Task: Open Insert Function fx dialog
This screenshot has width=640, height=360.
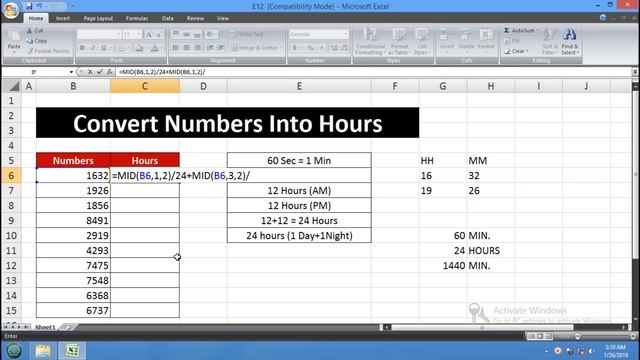Action: (109, 72)
